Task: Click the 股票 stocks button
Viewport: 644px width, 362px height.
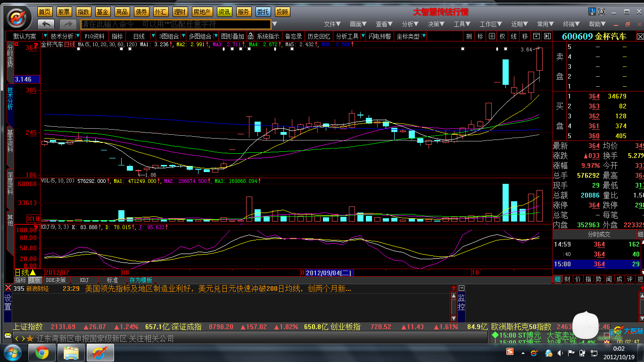Action: (x=64, y=12)
